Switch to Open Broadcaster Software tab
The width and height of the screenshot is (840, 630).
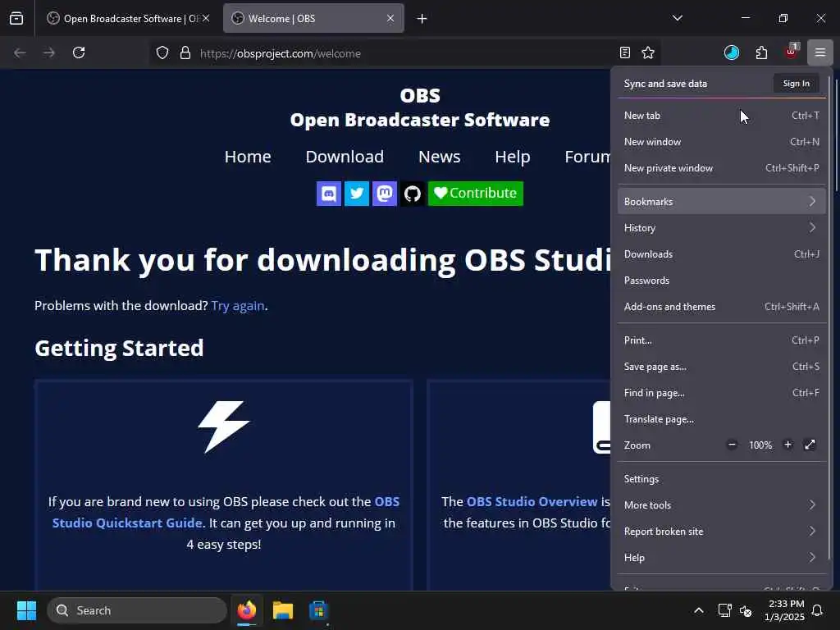click(x=126, y=19)
